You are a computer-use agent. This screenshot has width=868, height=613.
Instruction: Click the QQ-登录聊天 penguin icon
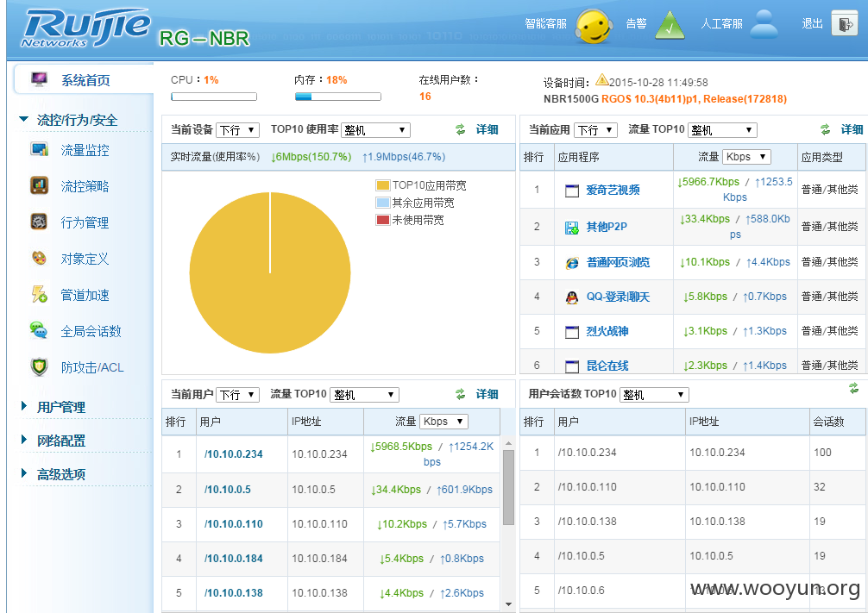(572, 297)
